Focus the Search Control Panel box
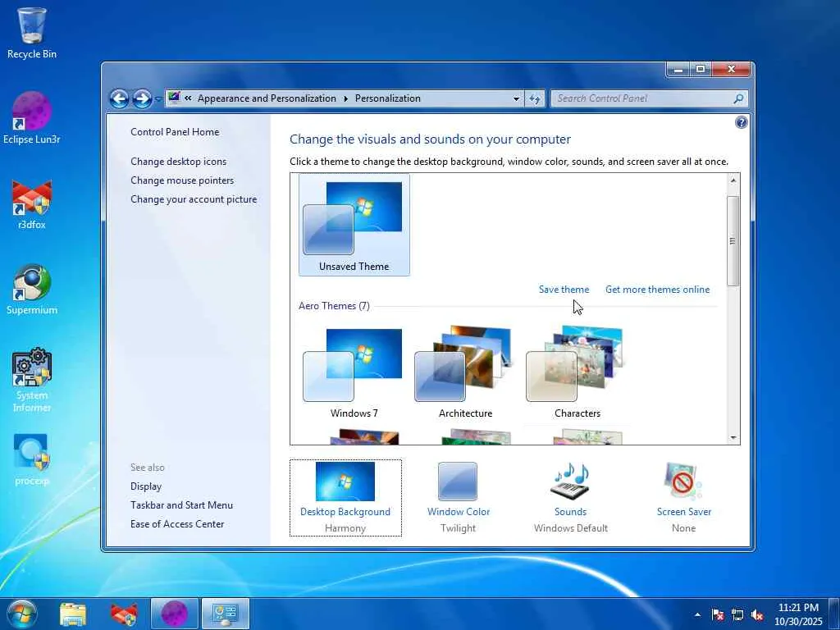840x630 pixels. [x=642, y=98]
